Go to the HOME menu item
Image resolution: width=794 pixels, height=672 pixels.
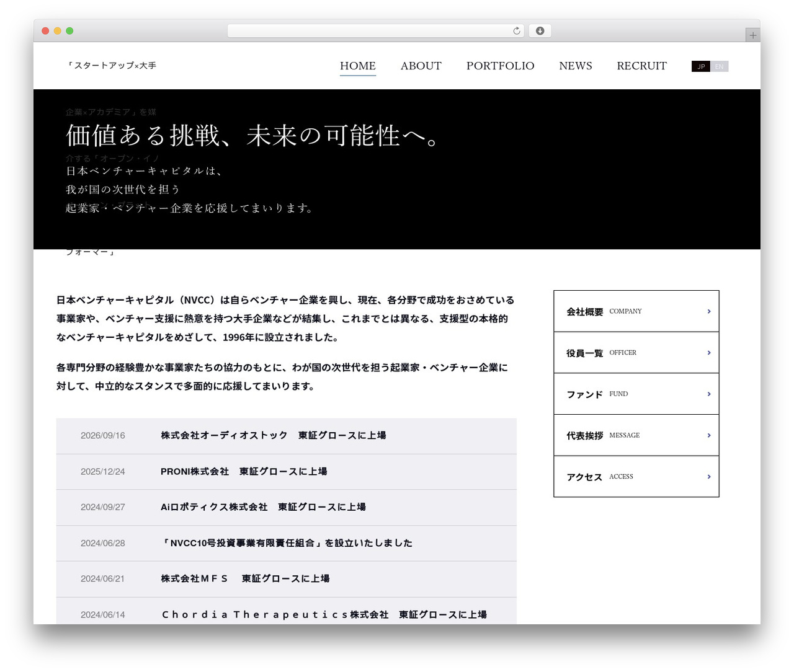tap(358, 66)
